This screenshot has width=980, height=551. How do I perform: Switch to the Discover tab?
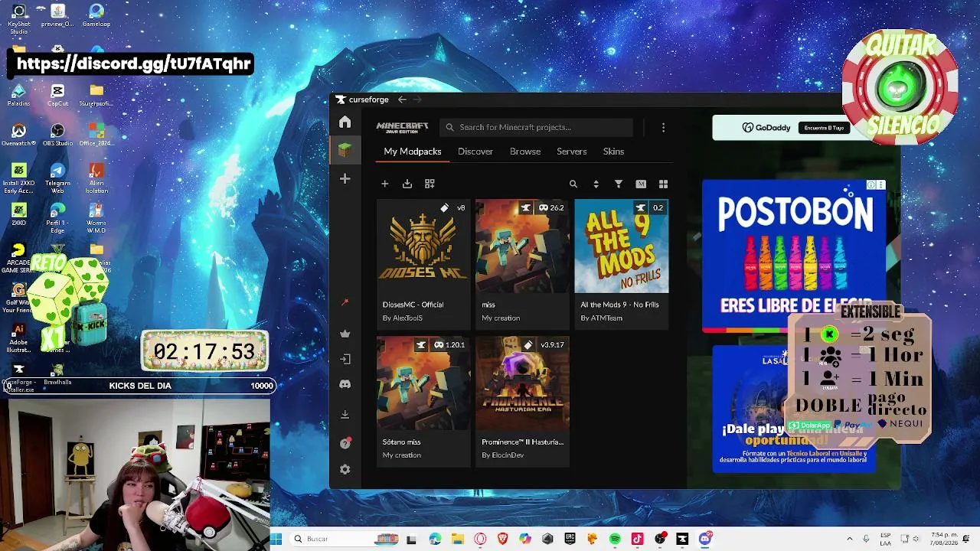point(475,152)
